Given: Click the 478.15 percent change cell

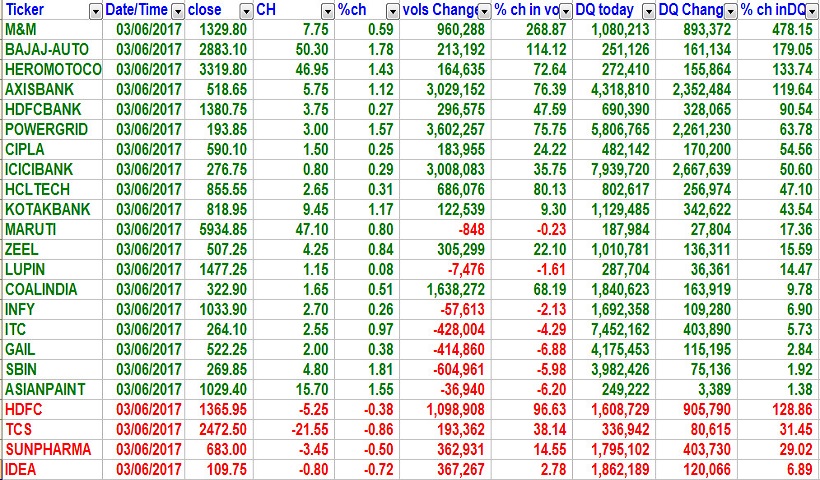Looking at the screenshot, I should [x=778, y=30].
